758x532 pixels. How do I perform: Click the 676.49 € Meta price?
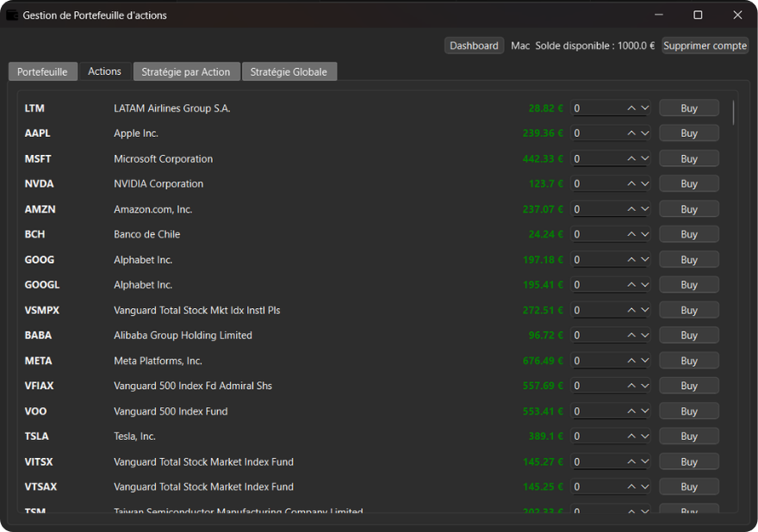tap(543, 361)
